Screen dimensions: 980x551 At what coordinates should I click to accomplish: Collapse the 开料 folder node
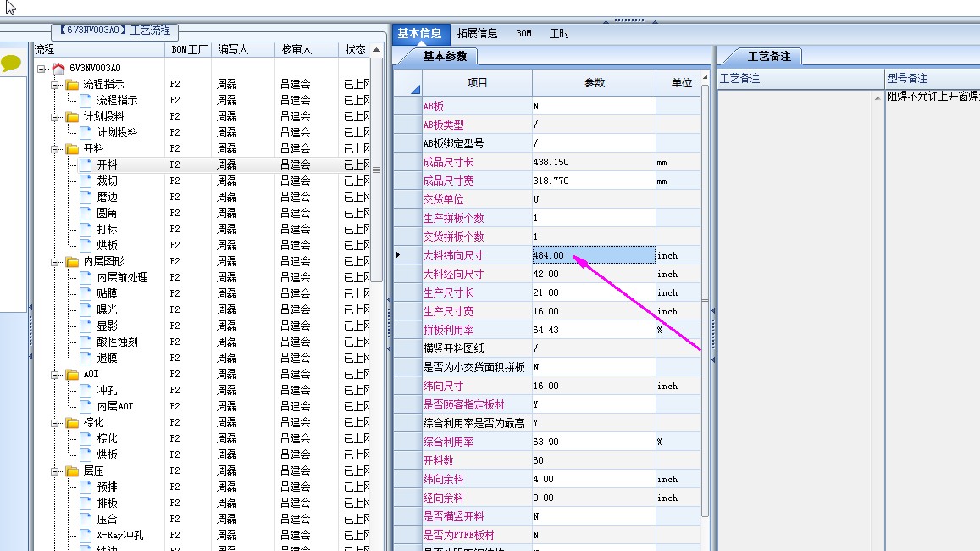pos(55,149)
